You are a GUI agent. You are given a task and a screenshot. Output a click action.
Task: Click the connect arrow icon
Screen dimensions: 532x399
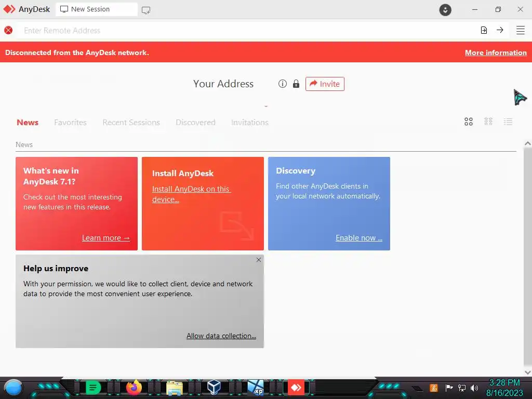[500, 30]
